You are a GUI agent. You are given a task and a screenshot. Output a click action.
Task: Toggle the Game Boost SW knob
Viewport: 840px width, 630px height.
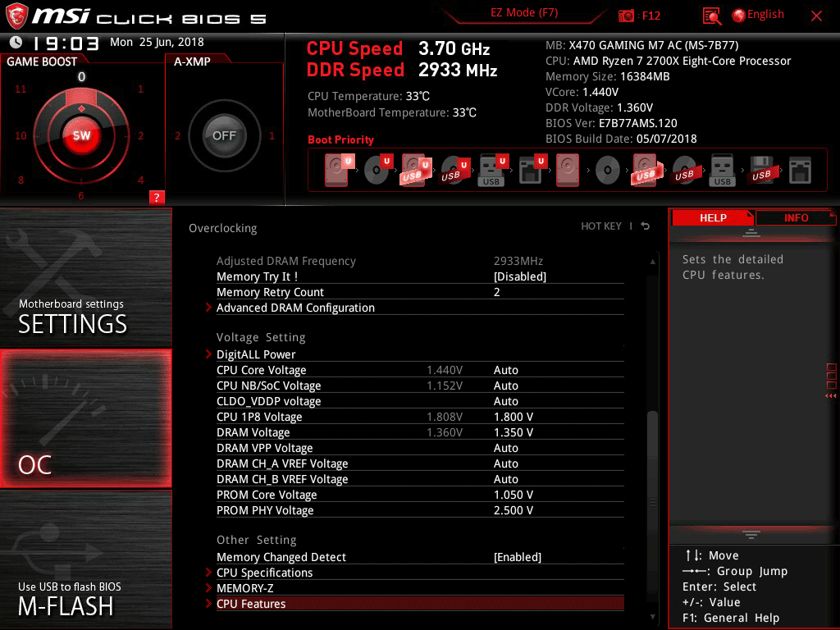point(81,135)
